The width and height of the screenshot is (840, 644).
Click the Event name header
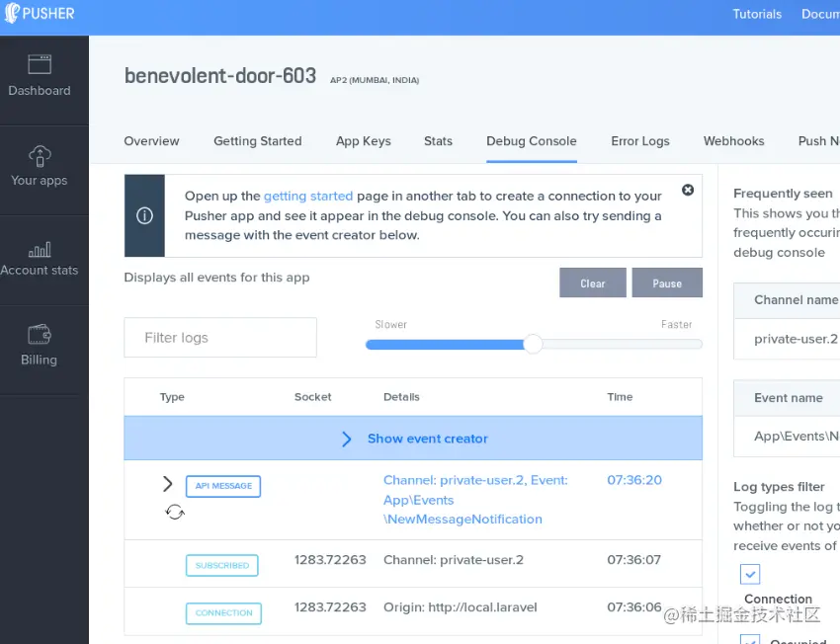coord(789,398)
